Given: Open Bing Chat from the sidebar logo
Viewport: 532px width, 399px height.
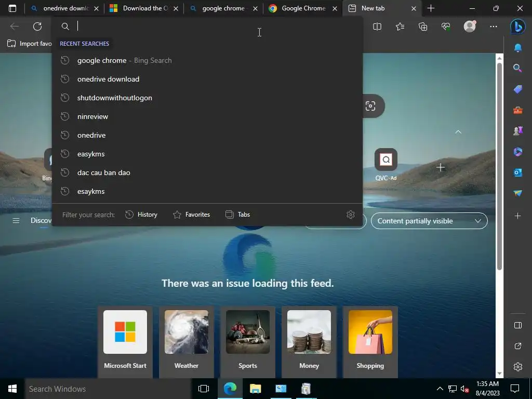Looking at the screenshot, I should pyautogui.click(x=518, y=26).
